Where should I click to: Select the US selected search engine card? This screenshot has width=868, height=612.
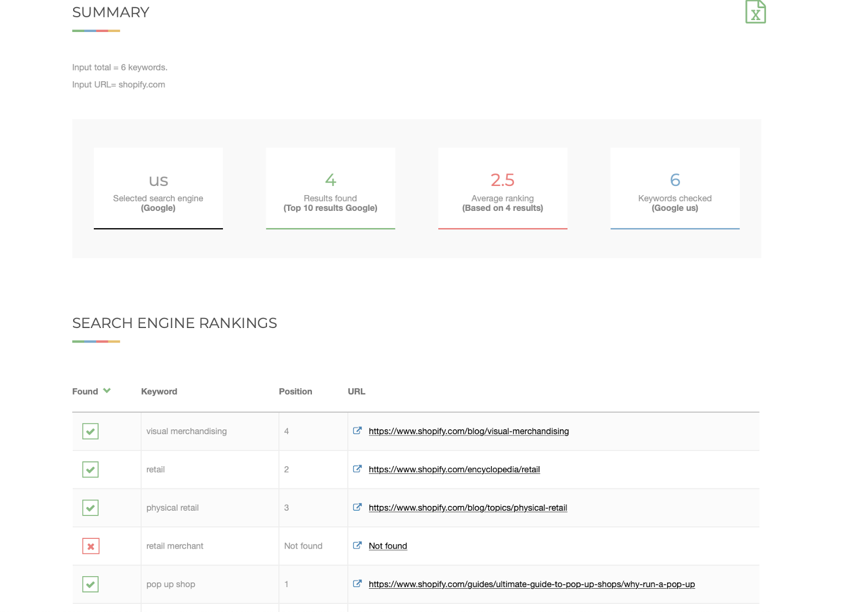click(158, 189)
